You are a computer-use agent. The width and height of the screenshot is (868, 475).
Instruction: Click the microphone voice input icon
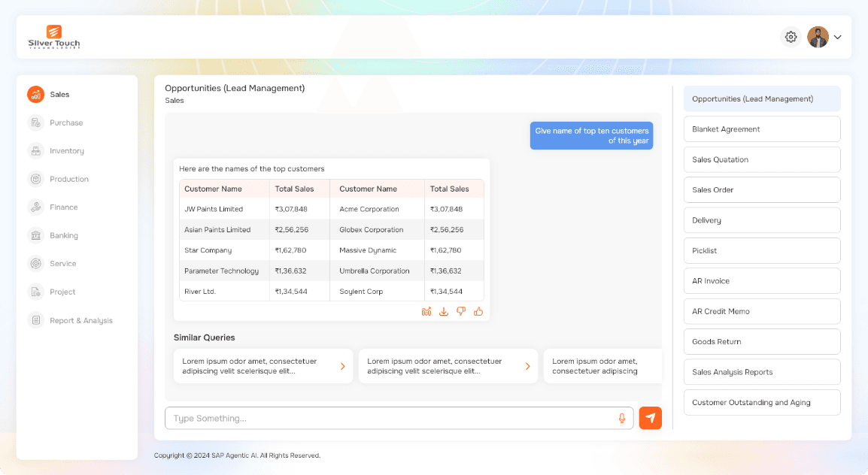(621, 419)
